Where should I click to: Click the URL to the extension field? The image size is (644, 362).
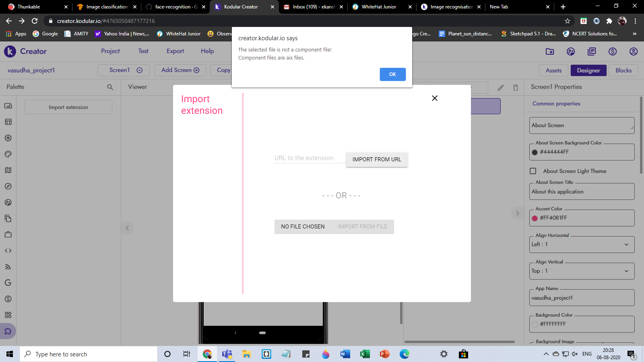[310, 158]
